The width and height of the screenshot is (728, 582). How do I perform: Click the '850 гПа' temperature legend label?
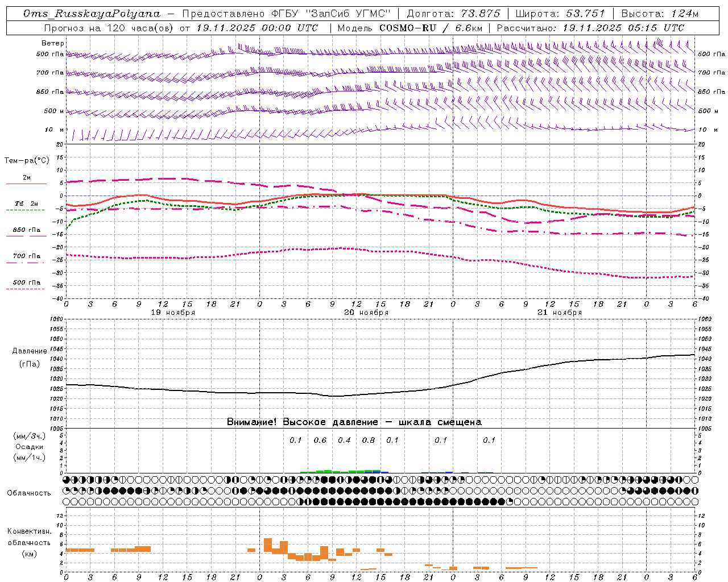(x=27, y=230)
